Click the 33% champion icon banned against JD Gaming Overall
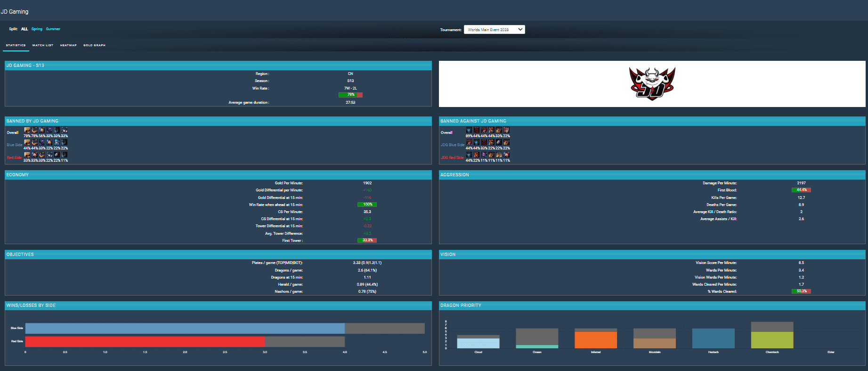Image resolution: width=868 pixels, height=371 pixels. point(499,130)
